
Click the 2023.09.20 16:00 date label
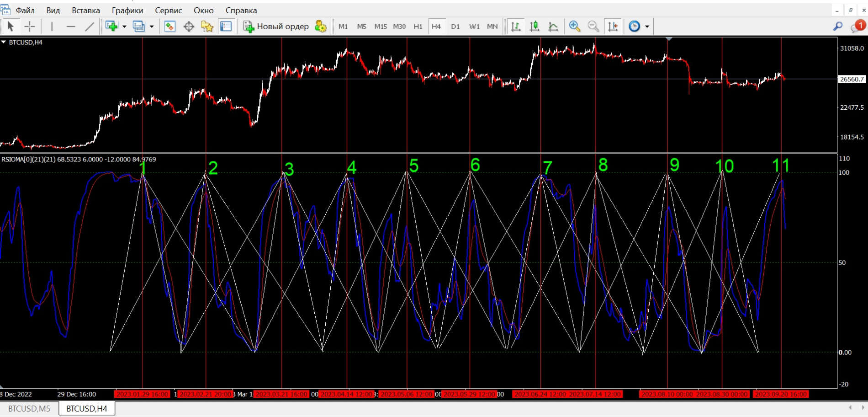click(781, 394)
